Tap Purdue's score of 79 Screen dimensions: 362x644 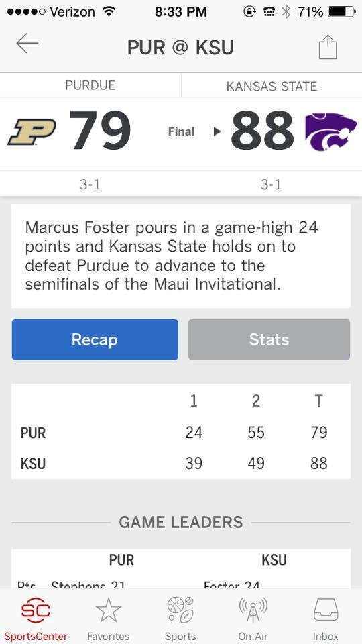[x=100, y=131]
